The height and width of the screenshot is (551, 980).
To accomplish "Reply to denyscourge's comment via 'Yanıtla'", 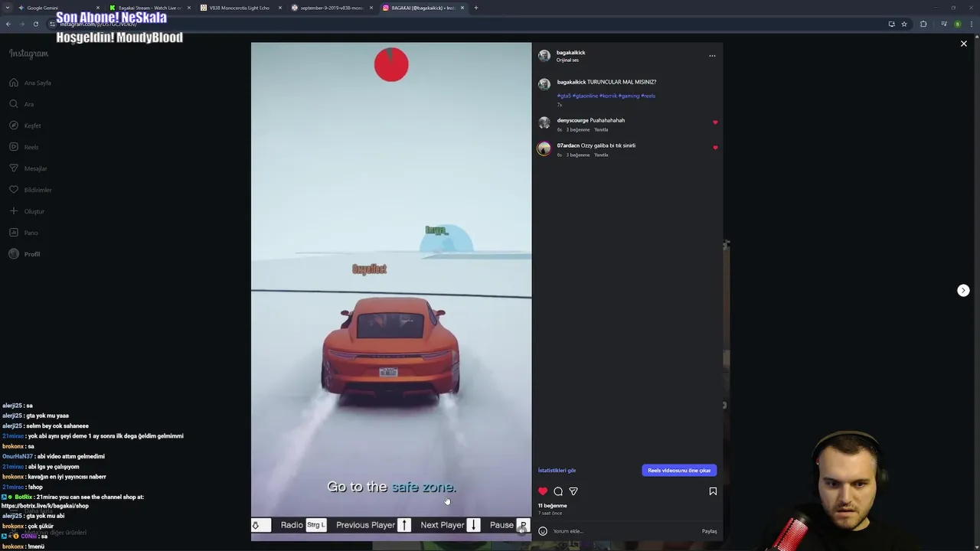I will pyautogui.click(x=601, y=130).
